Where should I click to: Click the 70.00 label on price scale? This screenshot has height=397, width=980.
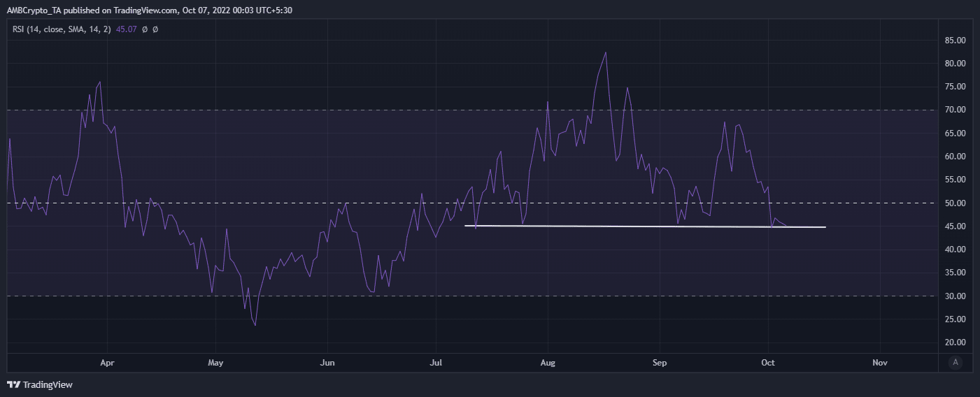[x=955, y=110]
